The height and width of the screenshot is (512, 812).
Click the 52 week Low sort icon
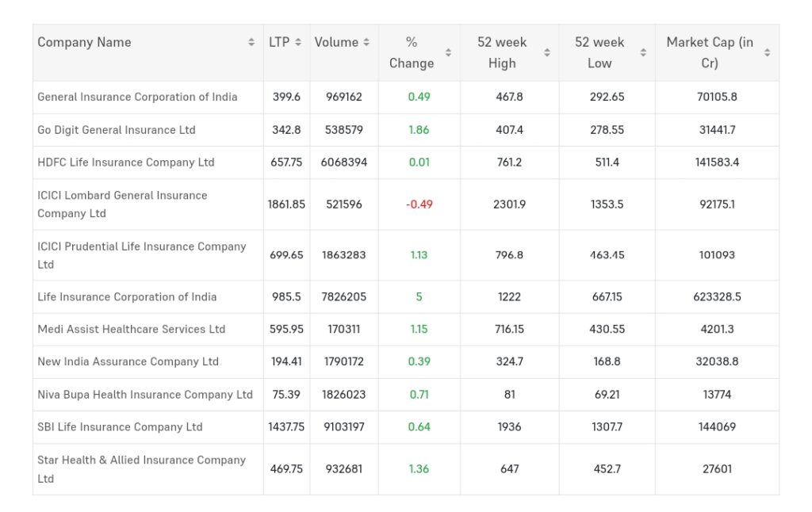coord(643,53)
